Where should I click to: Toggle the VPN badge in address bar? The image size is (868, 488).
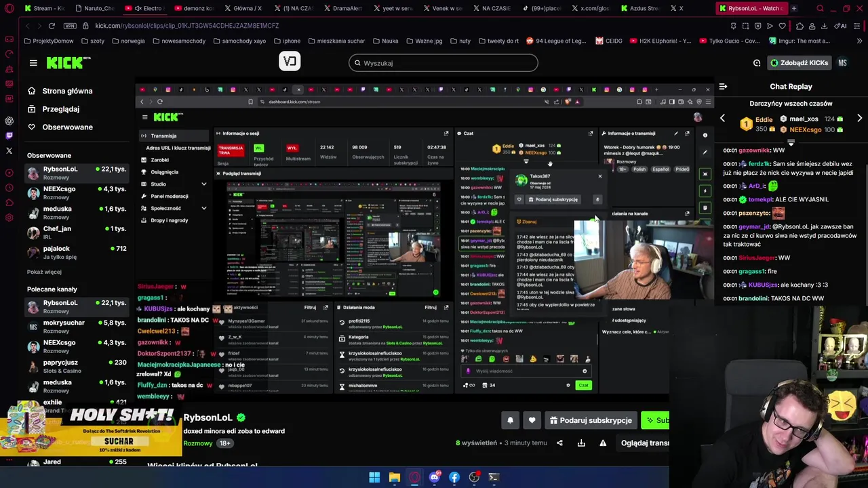click(70, 26)
